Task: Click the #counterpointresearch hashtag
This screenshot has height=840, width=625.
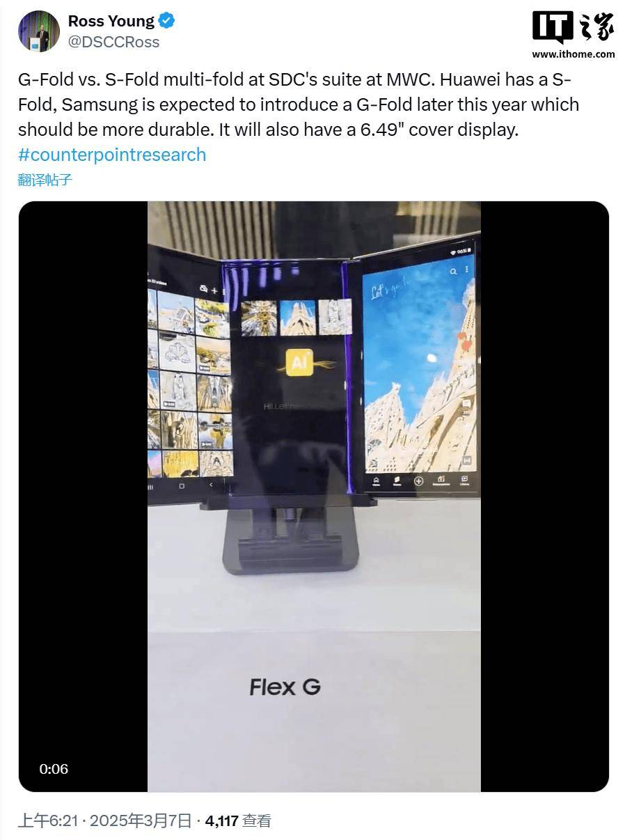Action: click(112, 155)
